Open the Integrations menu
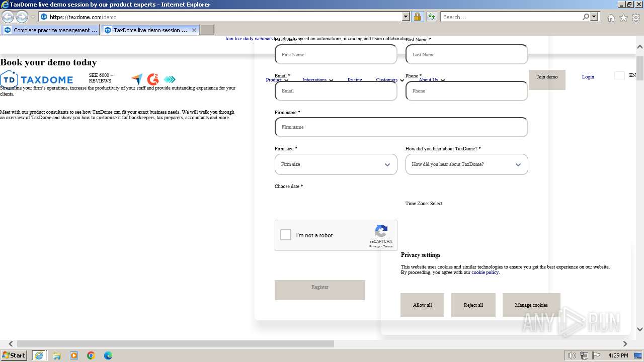The image size is (644, 362). [x=317, y=80]
